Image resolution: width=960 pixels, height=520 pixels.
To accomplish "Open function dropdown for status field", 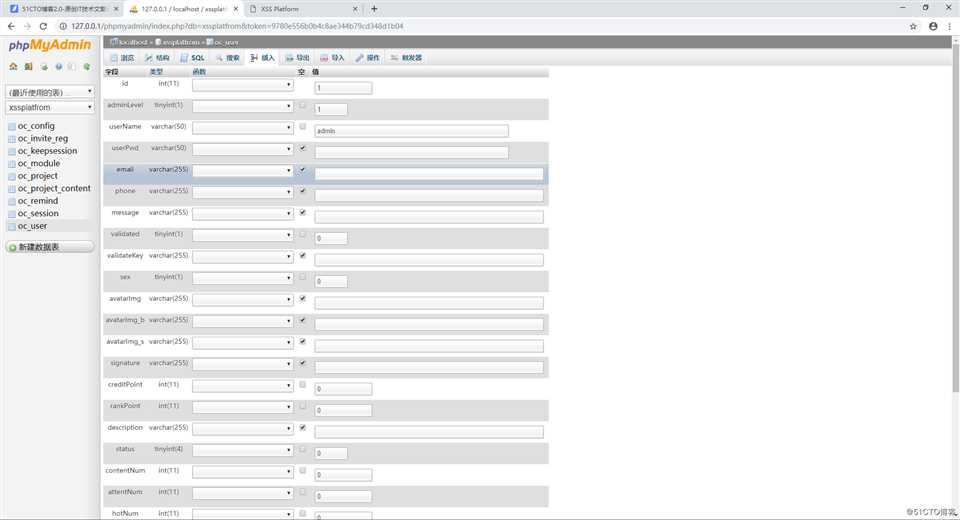I will click(x=242, y=450).
